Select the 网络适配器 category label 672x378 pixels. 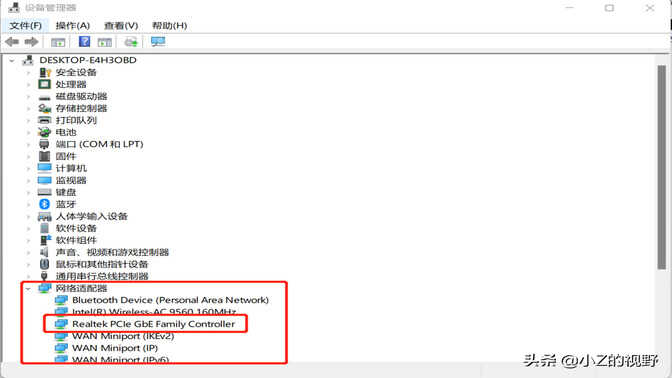point(81,288)
